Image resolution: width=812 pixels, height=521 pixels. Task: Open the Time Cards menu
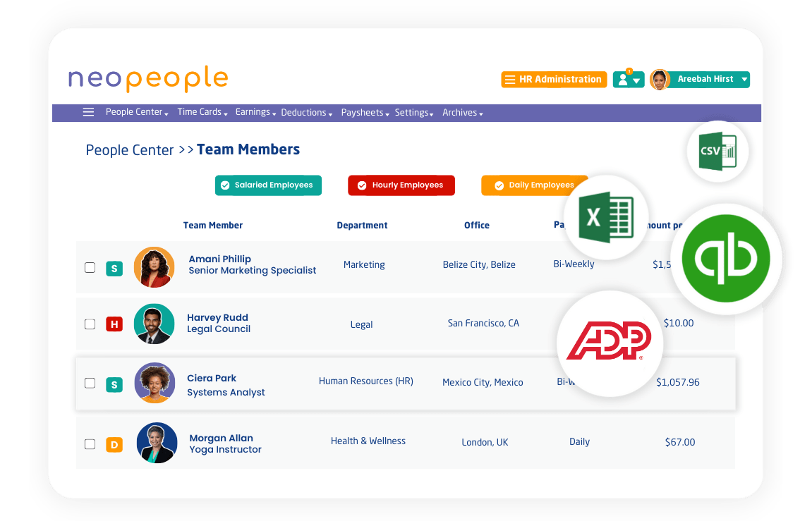point(202,112)
